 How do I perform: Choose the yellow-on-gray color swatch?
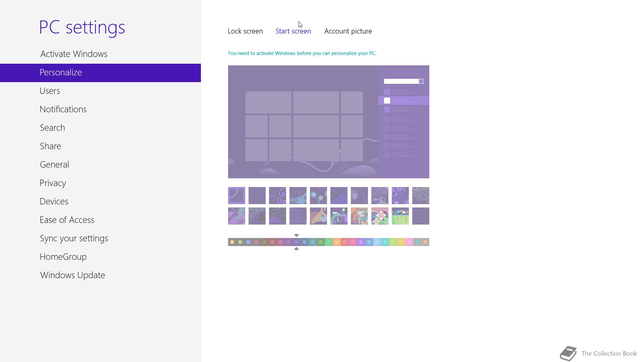[x=232, y=242]
